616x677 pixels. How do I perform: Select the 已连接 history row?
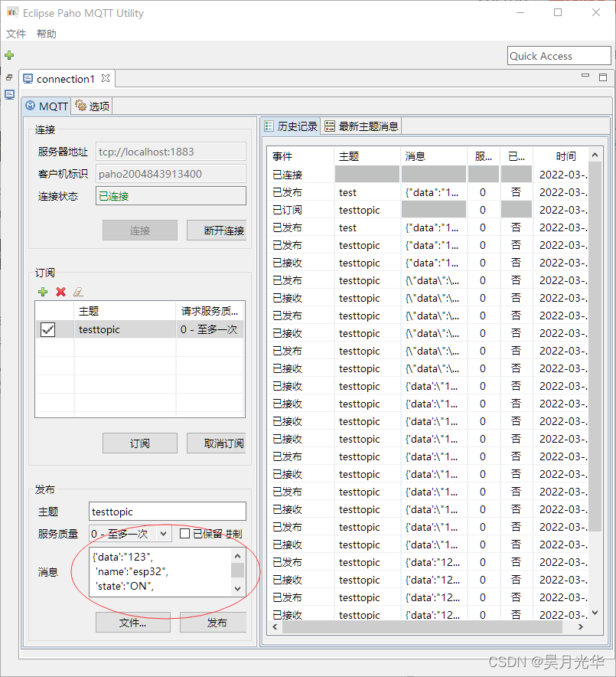pos(428,175)
